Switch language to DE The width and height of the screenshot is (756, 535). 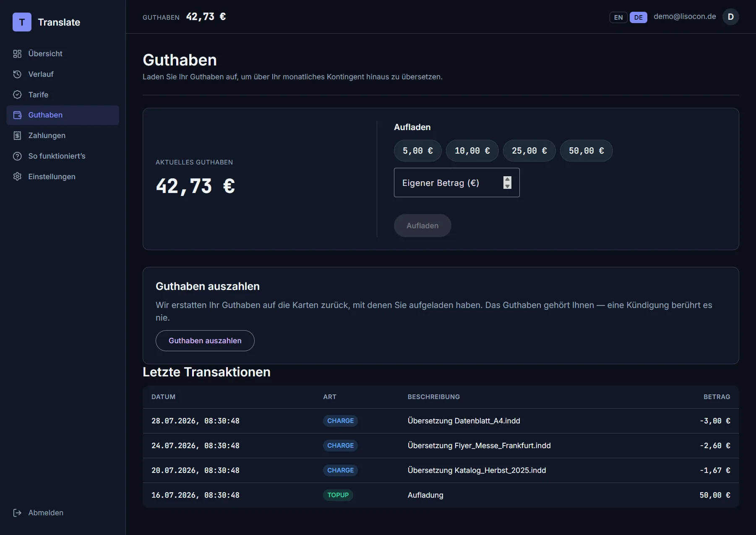click(638, 17)
